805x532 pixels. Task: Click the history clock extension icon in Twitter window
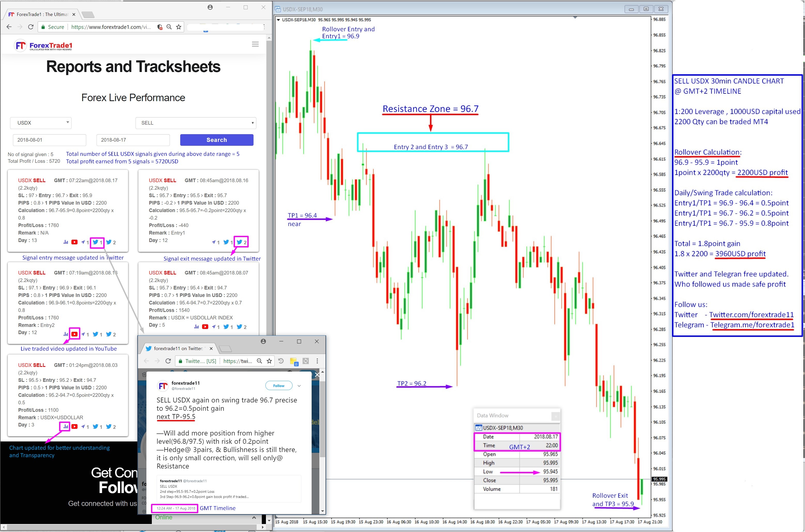pos(281,361)
